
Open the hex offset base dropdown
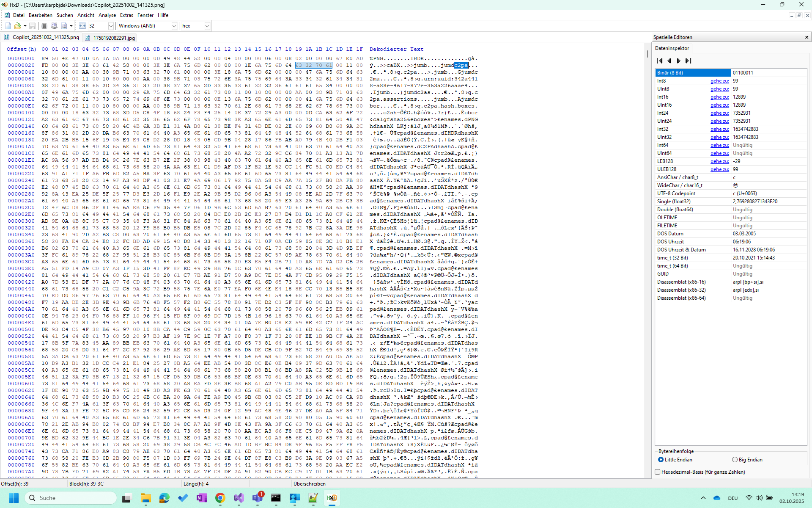pyautogui.click(x=207, y=26)
